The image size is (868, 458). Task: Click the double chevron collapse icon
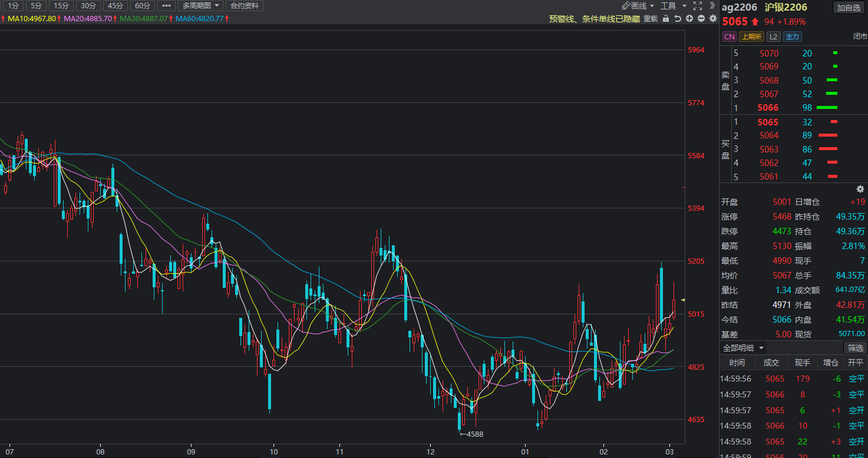coord(712,6)
